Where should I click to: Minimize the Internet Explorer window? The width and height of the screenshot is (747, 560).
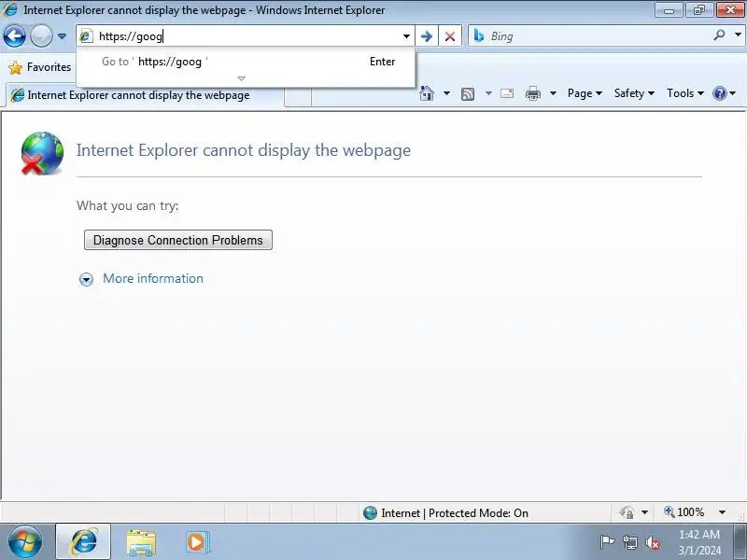click(669, 10)
